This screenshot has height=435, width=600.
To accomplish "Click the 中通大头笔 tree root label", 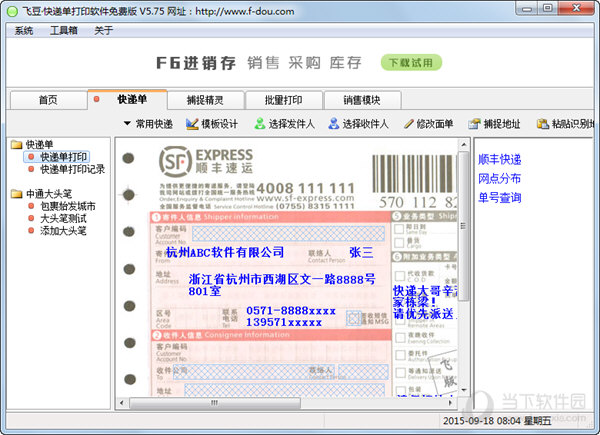I will pyautogui.click(x=49, y=194).
